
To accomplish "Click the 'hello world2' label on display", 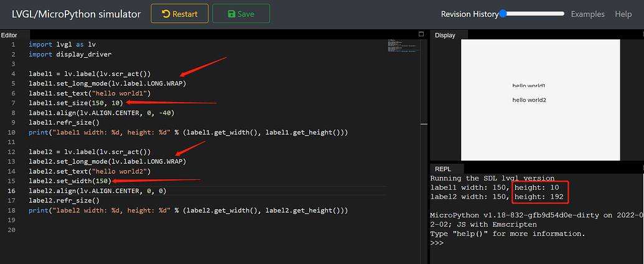I will click(528, 100).
